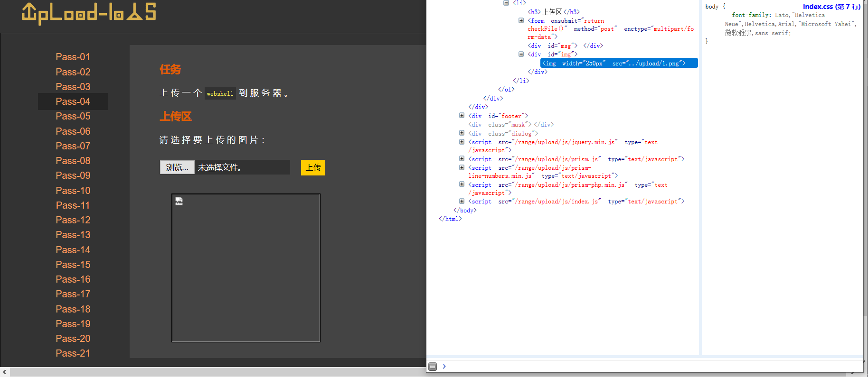The width and height of the screenshot is (868, 377).
Task: Go to Pass-10 level
Action: (x=73, y=191)
